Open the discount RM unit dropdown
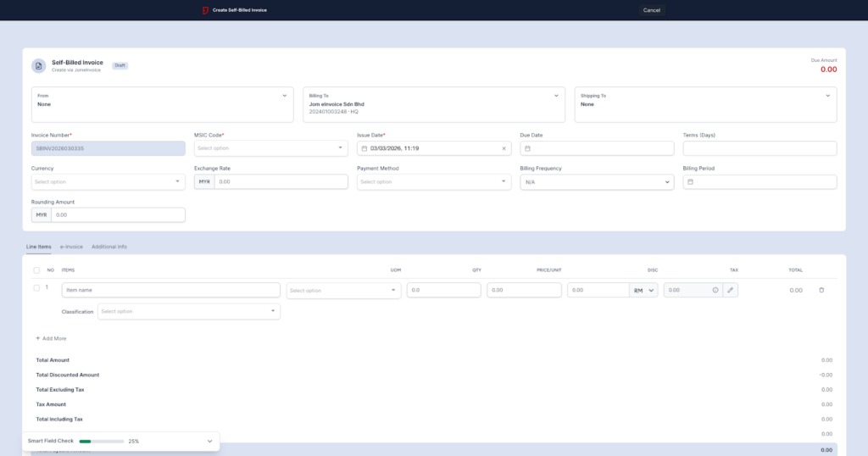 pyautogui.click(x=643, y=290)
